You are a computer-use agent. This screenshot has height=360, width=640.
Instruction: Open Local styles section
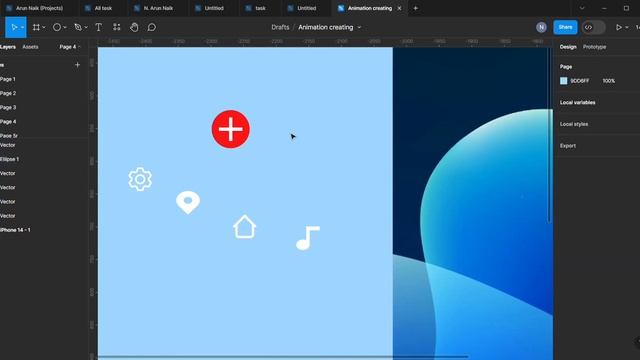click(574, 124)
